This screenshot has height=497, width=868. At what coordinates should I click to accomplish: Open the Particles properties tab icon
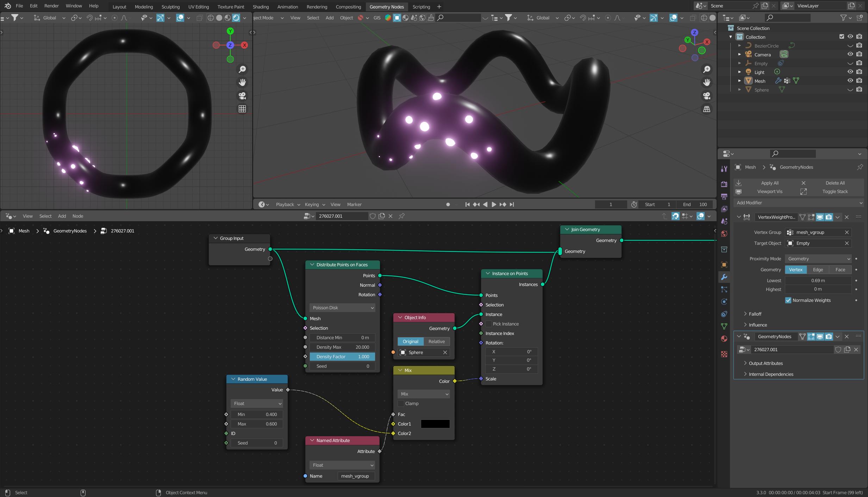click(724, 289)
